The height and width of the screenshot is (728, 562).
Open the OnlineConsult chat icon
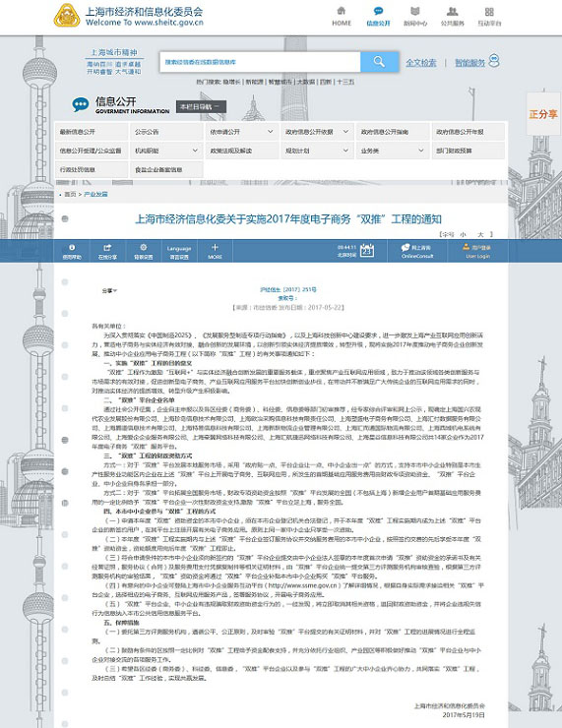(406, 248)
